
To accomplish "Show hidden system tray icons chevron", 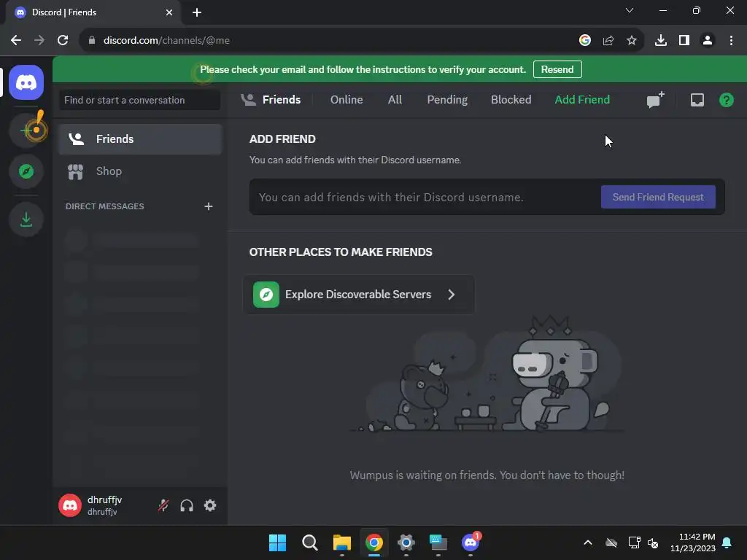I will click(x=588, y=542).
